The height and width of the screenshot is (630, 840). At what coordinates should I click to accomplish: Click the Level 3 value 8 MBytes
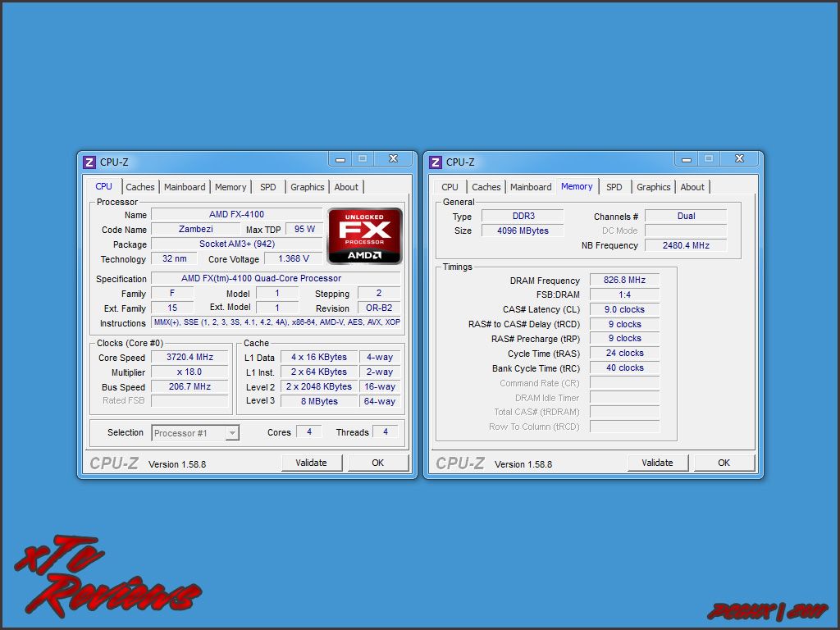[x=319, y=401]
